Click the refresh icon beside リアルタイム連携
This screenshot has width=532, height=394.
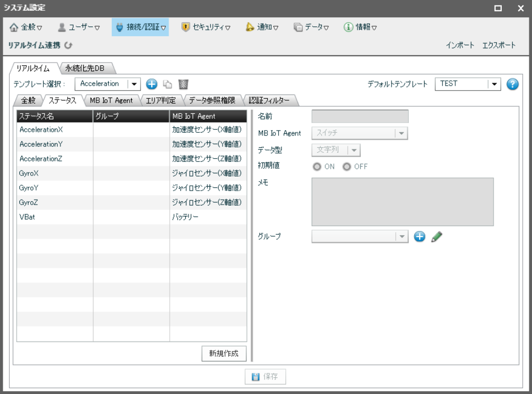pyautogui.click(x=68, y=45)
